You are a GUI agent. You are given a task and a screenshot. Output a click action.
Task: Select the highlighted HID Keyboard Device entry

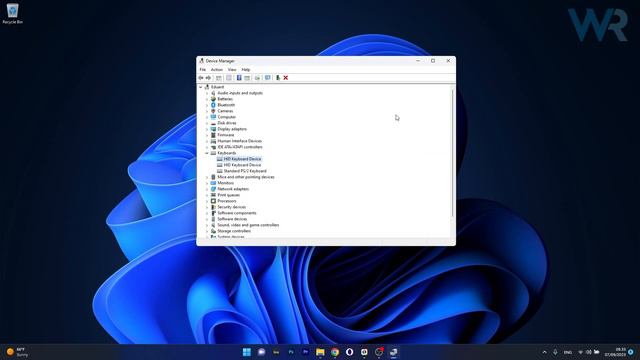point(242,159)
